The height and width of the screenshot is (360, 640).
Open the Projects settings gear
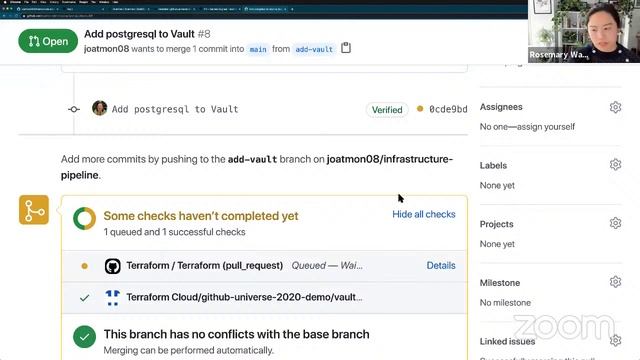point(615,223)
